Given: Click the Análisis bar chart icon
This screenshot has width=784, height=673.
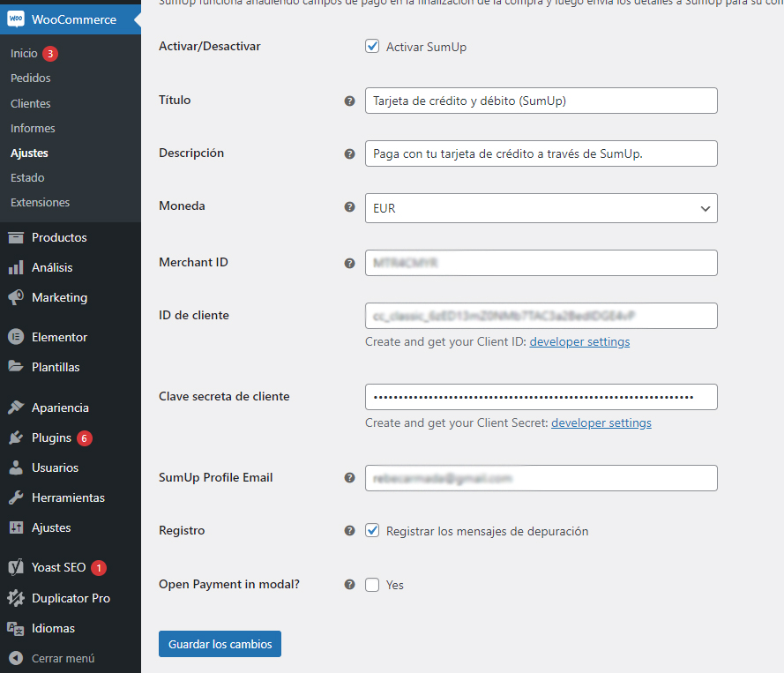Looking at the screenshot, I should (x=16, y=267).
